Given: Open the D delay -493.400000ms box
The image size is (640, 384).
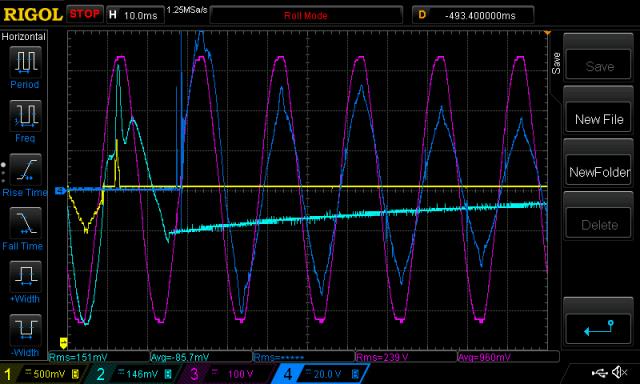Looking at the screenshot, I should click(473, 15).
